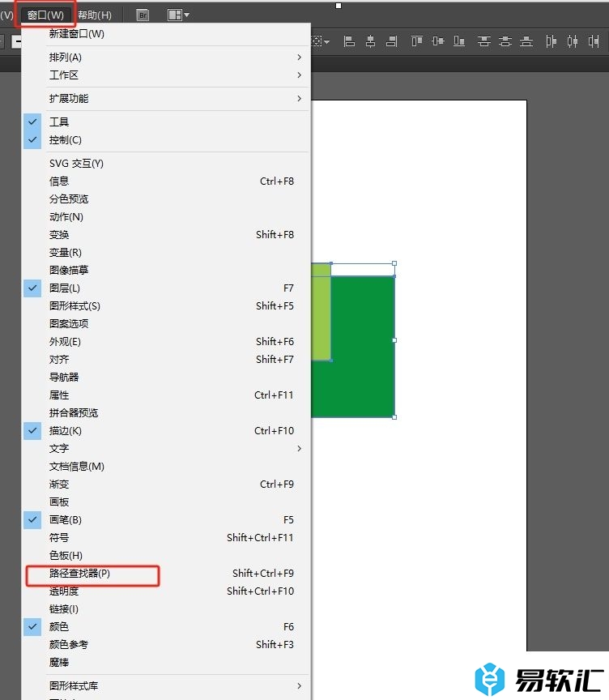Open the 颜色参考 panel
This screenshot has height=700, width=609.
[x=166, y=645]
